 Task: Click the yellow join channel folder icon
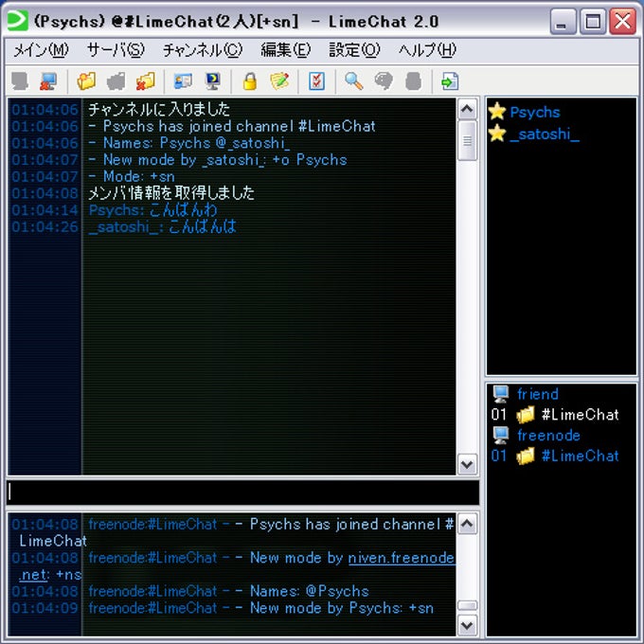[x=86, y=80]
